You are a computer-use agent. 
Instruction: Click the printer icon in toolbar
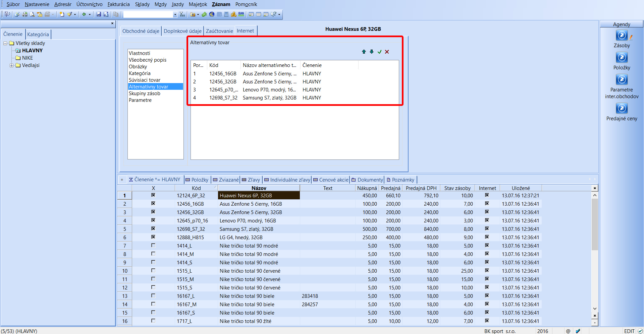click(25, 14)
